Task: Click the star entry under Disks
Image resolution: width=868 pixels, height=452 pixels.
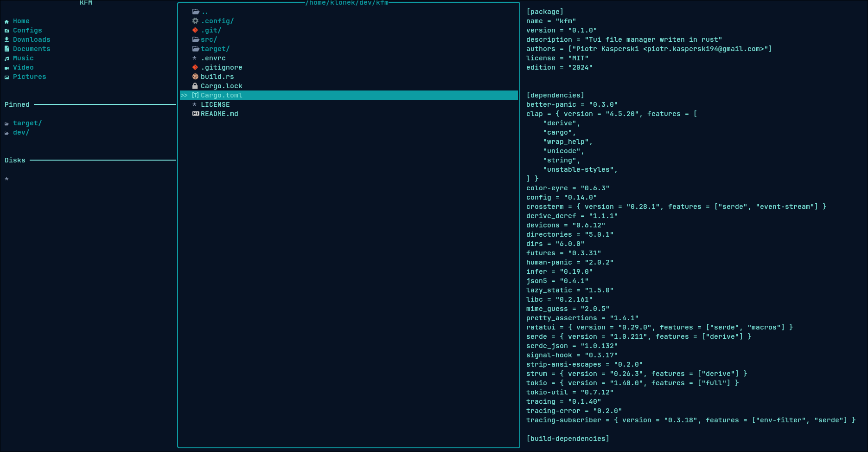Action: (x=6, y=179)
